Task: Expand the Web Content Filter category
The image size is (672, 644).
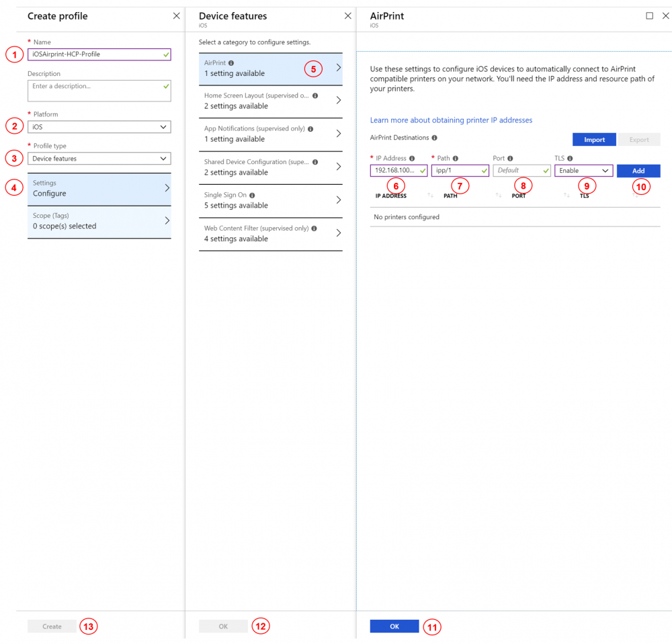Action: (271, 233)
